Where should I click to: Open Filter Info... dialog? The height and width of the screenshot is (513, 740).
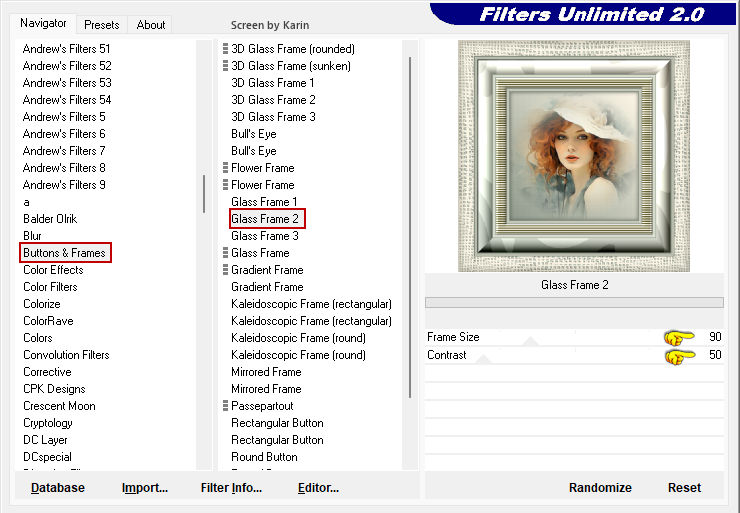231,488
